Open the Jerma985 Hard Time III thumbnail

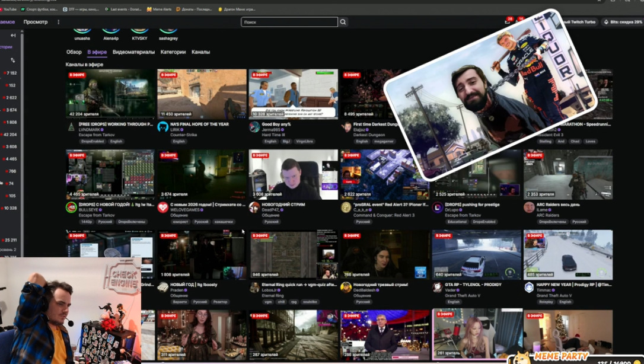pos(294,94)
